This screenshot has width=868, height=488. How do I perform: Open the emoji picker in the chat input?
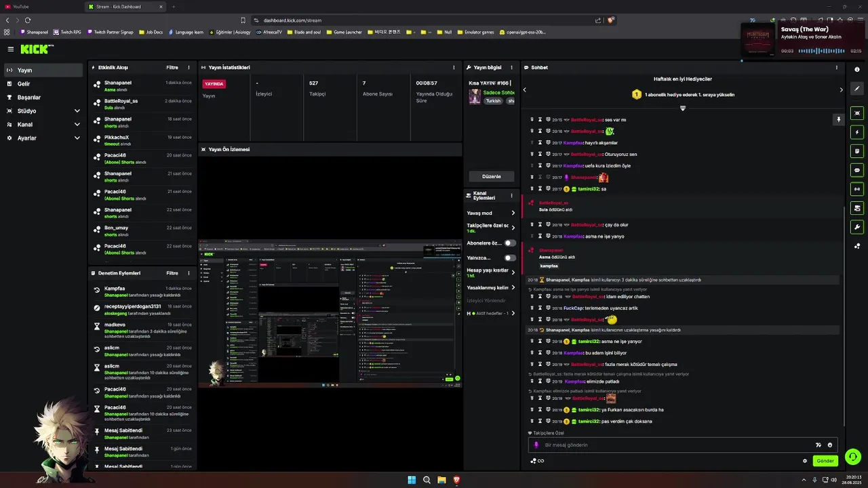tap(830, 445)
